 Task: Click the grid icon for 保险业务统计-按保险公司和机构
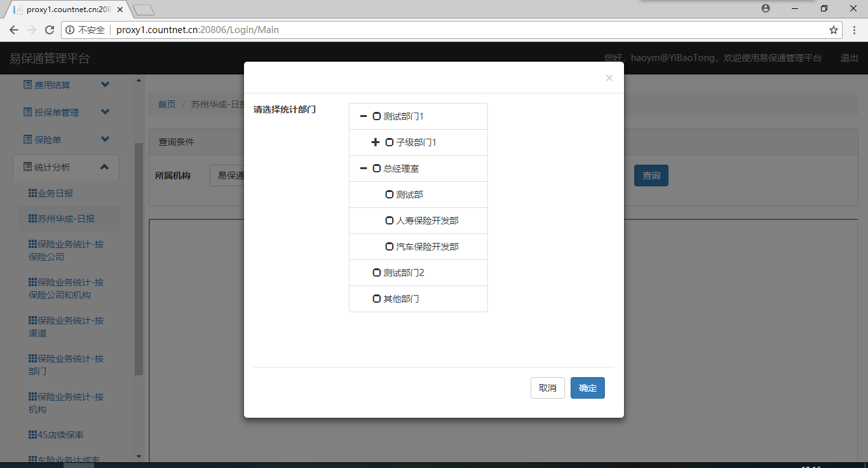click(x=33, y=282)
